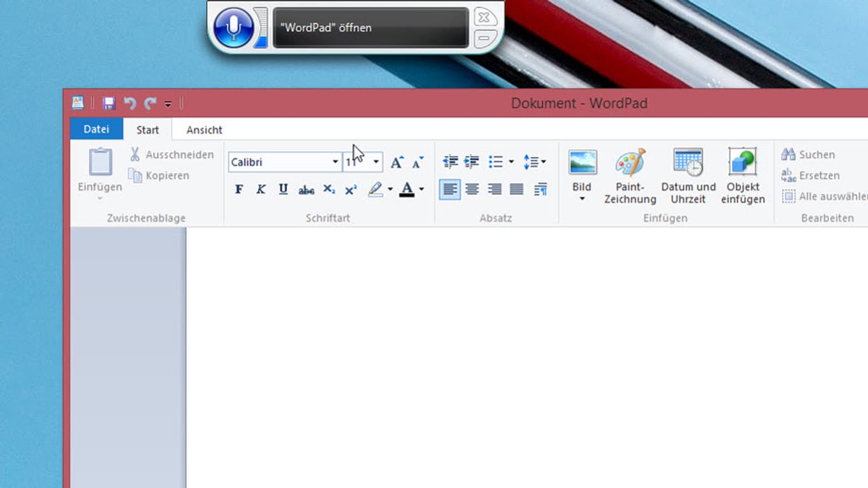The height and width of the screenshot is (488, 868).
Task: Open the list style dropdown arrow
Action: (511, 162)
